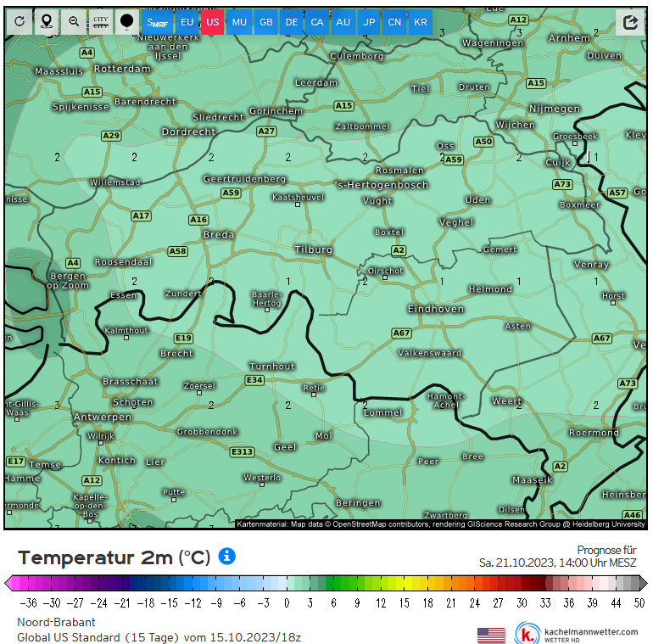653x644 pixels.
Task: Click 's-Hertogenbosch label on the map
Action: [x=382, y=185]
